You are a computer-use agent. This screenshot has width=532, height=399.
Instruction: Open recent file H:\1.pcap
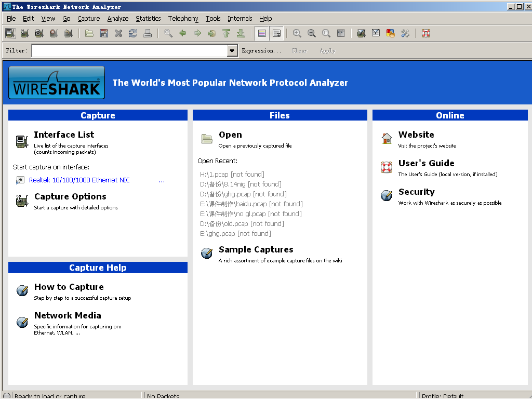(x=232, y=175)
